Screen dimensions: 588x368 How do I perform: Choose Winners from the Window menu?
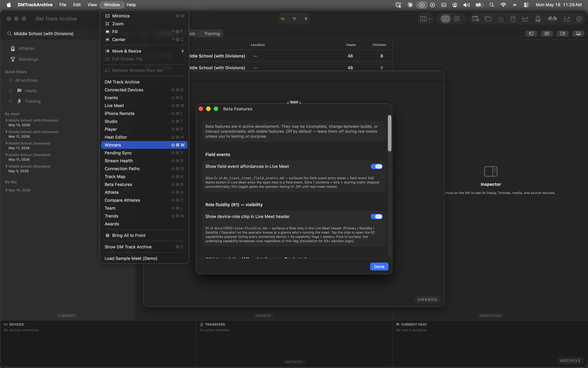point(144,145)
